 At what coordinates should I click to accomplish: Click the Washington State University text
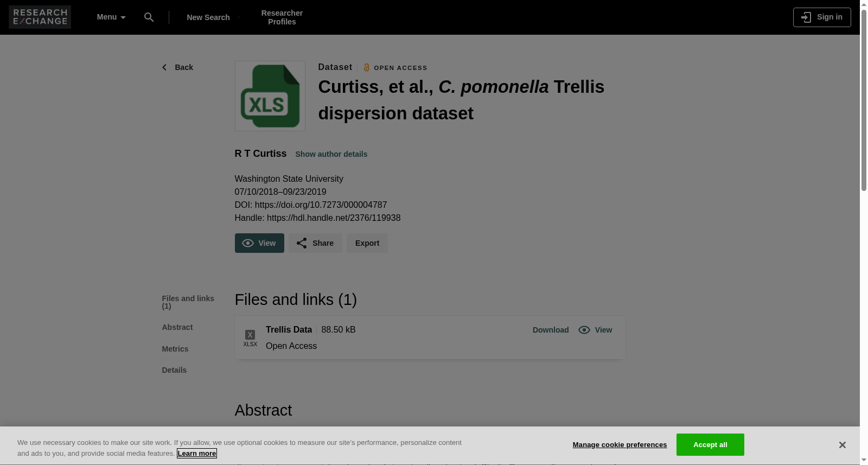[x=289, y=179]
